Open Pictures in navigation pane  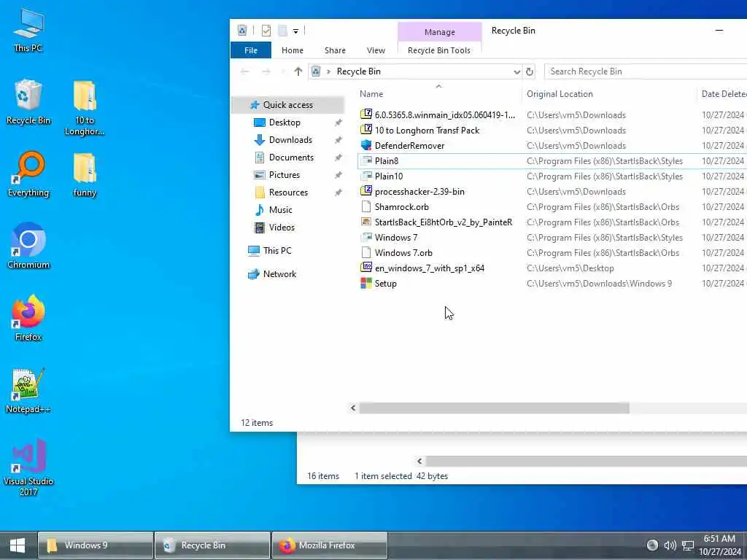click(284, 175)
